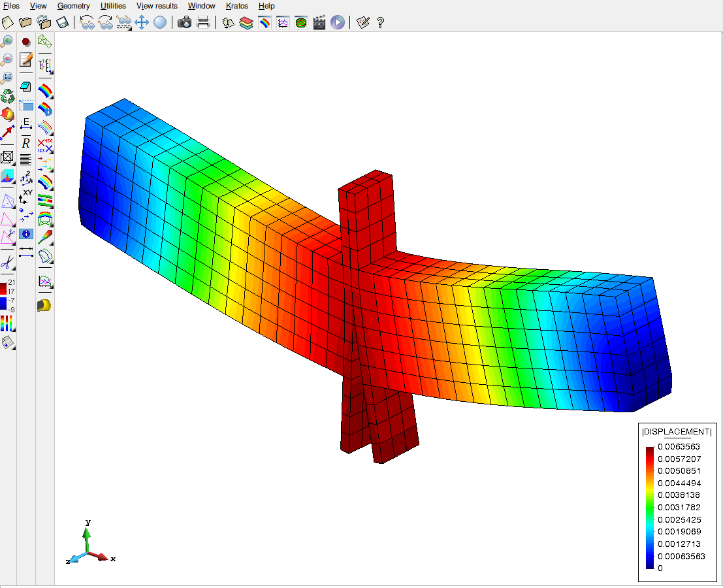Click the rainbow contour fill toolbar icon
The width and height of the screenshot is (723, 588).
tap(265, 23)
